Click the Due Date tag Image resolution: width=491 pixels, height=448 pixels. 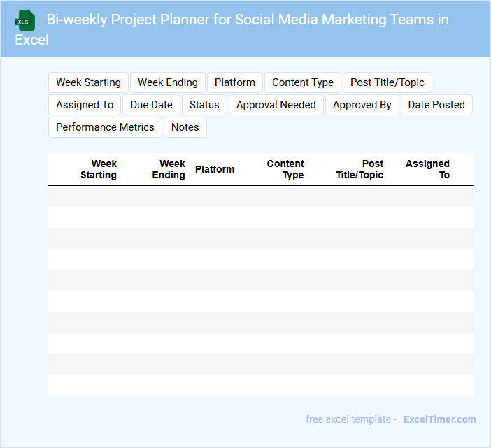click(x=151, y=105)
